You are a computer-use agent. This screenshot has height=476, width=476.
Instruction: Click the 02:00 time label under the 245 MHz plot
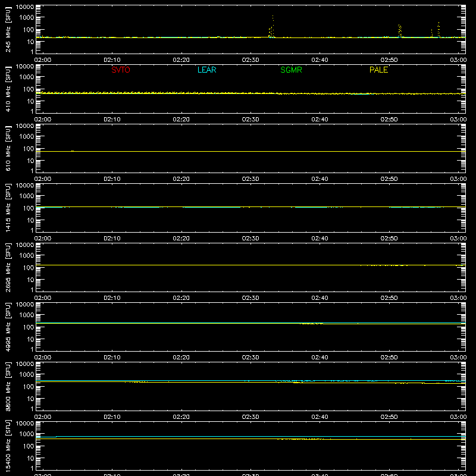(x=42, y=60)
